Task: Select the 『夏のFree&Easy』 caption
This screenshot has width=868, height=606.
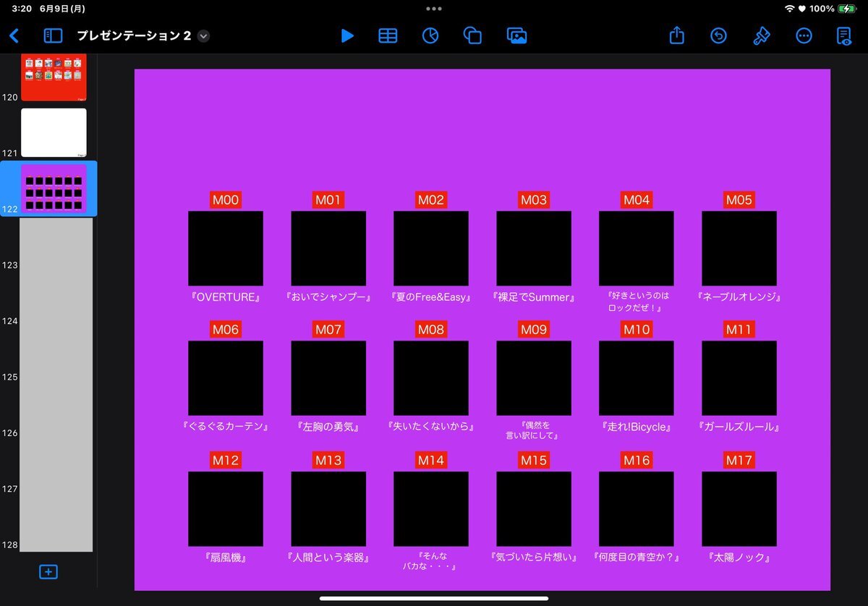Action: pyautogui.click(x=431, y=297)
